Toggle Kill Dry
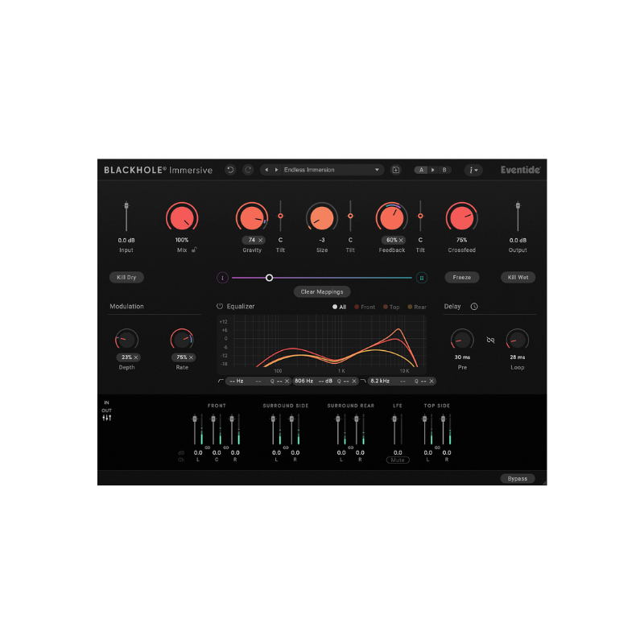The height and width of the screenshot is (644, 644). tap(126, 277)
